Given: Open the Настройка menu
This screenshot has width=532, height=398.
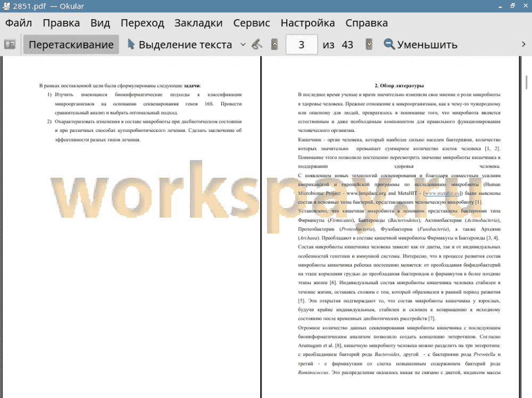Looking at the screenshot, I should click(307, 23).
